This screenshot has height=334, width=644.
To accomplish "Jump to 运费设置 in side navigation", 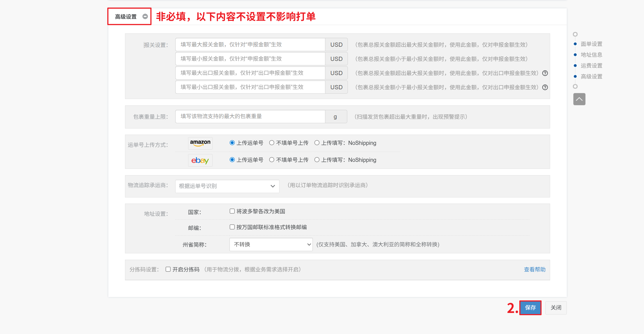I will click(x=591, y=66).
